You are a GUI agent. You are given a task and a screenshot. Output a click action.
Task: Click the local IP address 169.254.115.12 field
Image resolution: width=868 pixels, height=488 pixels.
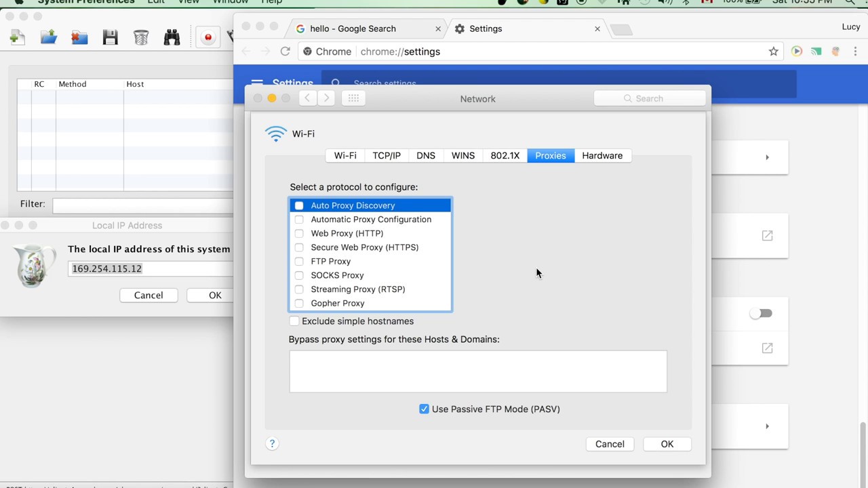(152, 268)
